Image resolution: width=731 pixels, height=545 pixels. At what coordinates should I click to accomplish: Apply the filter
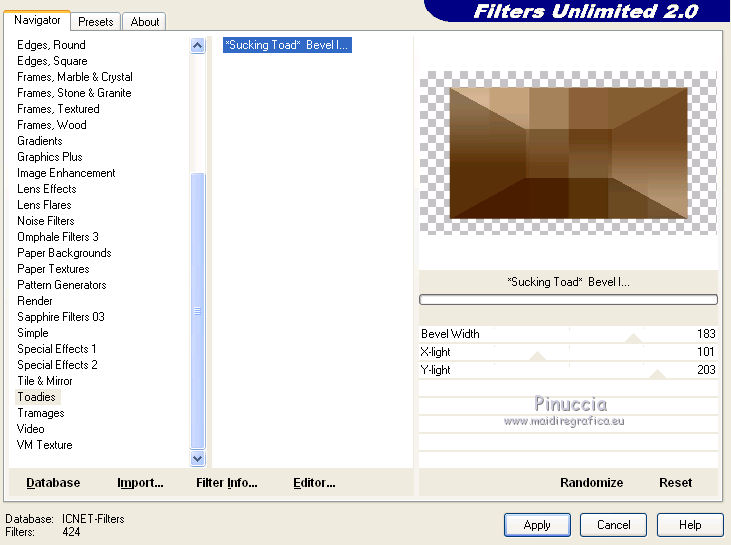pos(537,525)
